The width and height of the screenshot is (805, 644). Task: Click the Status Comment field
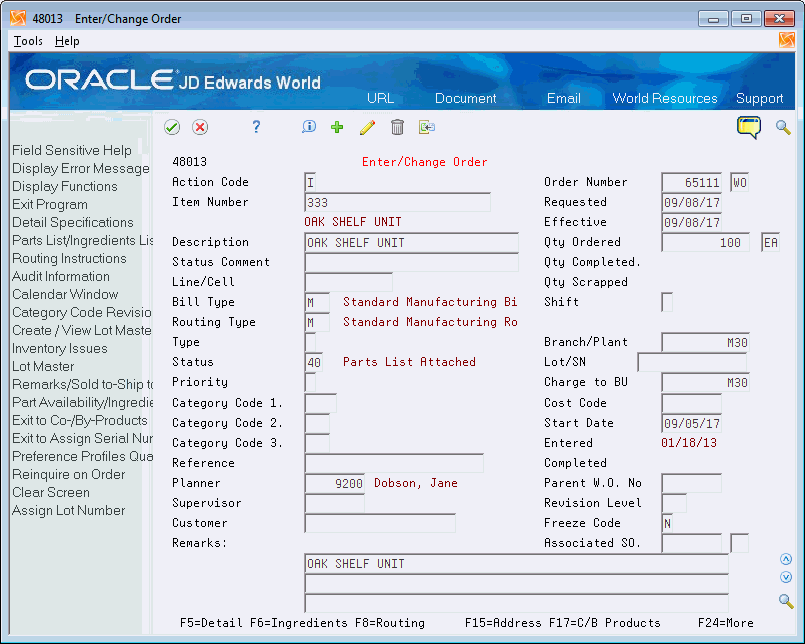point(411,262)
